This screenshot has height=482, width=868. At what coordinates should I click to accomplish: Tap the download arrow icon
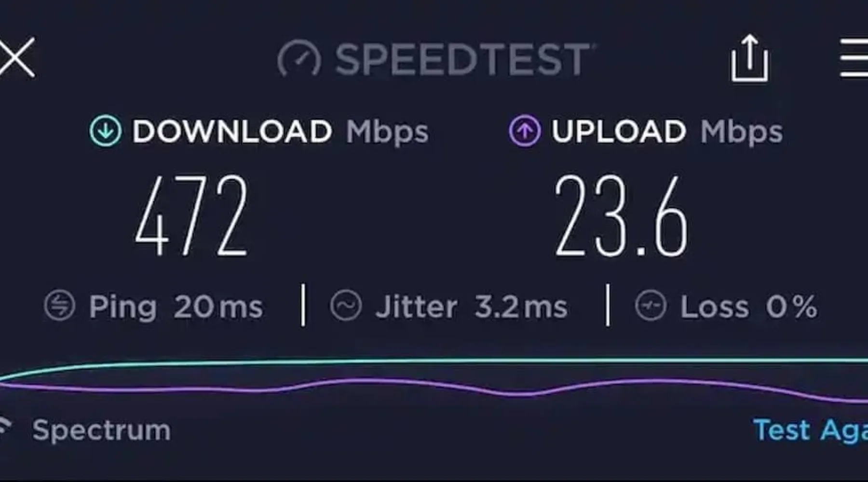point(105,131)
